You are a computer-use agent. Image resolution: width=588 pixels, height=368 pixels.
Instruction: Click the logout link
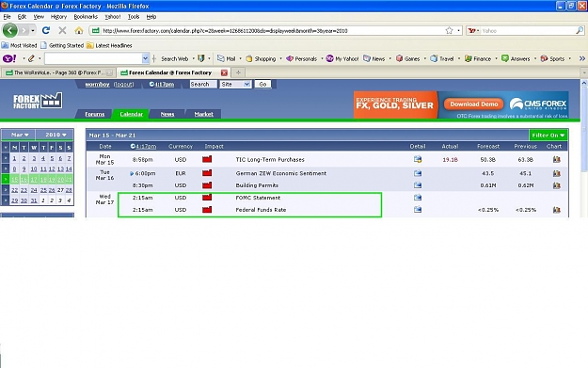(x=124, y=85)
